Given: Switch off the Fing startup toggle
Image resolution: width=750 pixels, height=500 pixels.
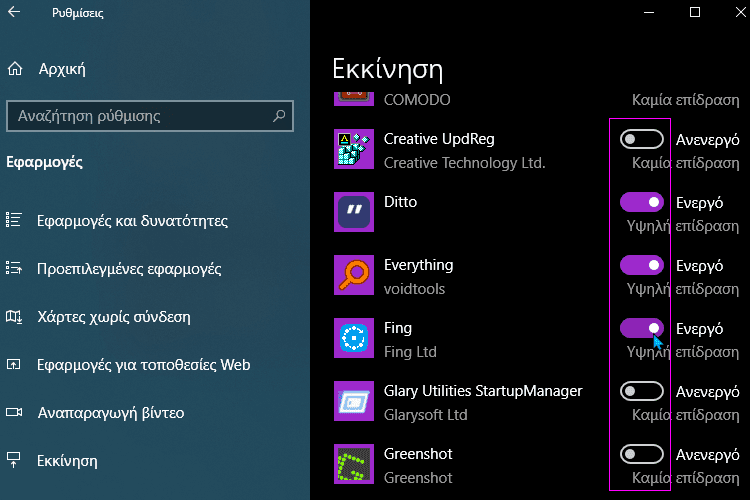Looking at the screenshot, I should click(641, 328).
